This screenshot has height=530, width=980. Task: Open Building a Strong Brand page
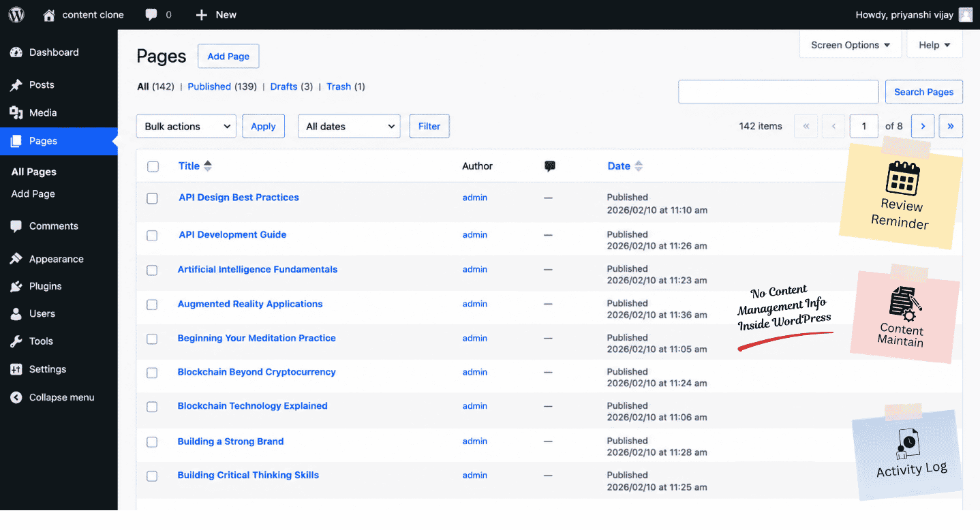pyautogui.click(x=230, y=441)
